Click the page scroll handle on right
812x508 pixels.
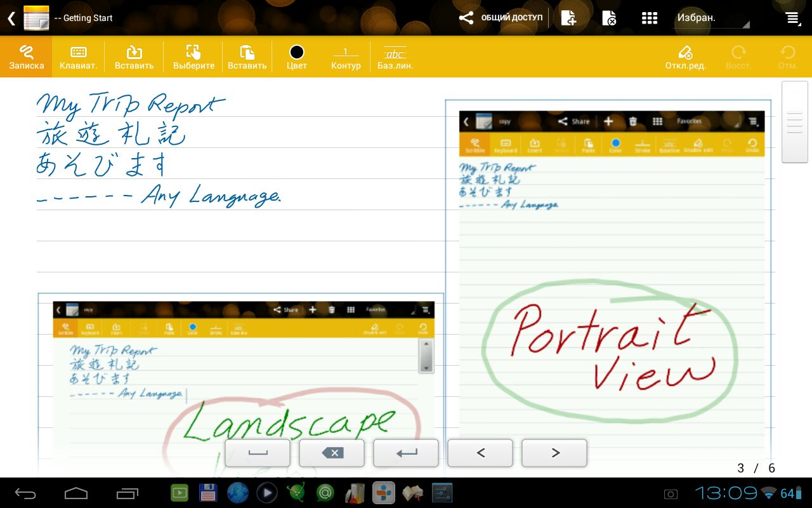pyautogui.click(x=794, y=123)
